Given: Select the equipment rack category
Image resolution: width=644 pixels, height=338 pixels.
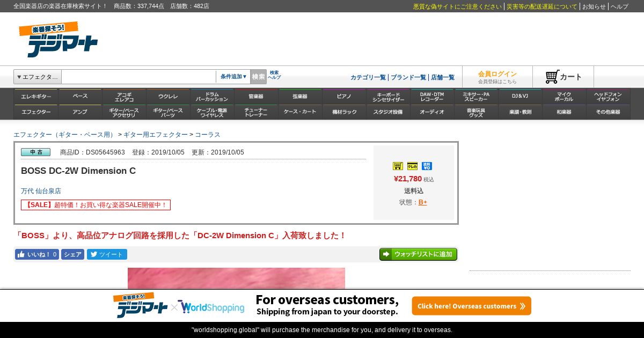Looking at the screenshot, I should coord(344,112).
